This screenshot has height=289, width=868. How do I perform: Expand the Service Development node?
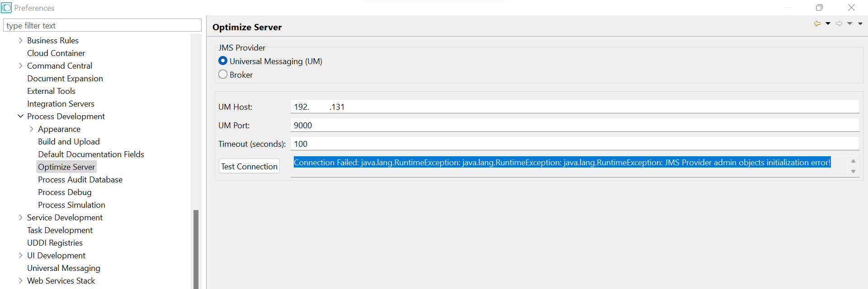pyautogui.click(x=20, y=217)
